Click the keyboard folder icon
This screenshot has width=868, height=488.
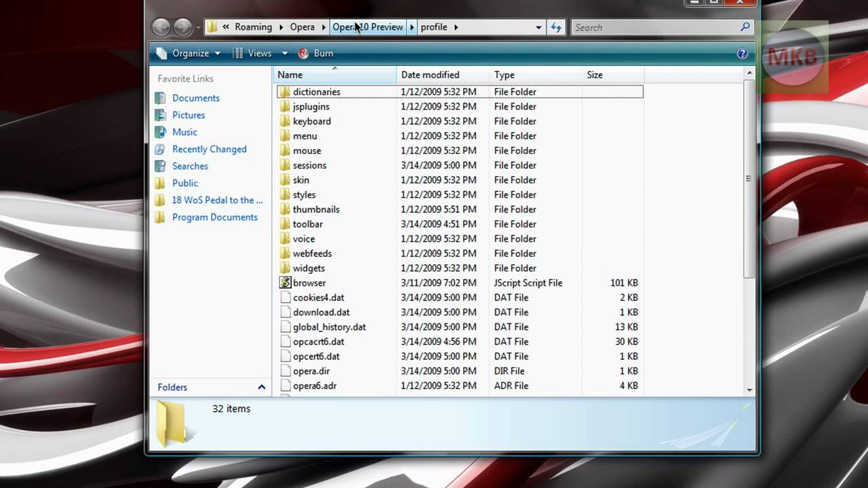point(285,121)
